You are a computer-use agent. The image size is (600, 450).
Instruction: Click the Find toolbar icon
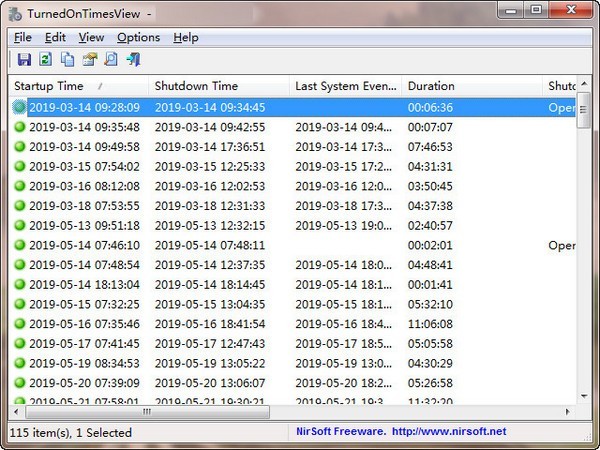click(111, 60)
